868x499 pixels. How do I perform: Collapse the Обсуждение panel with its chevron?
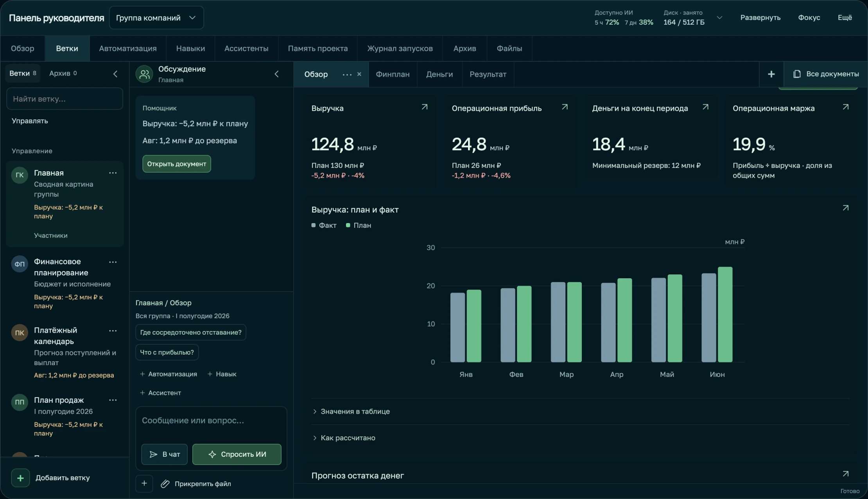pyautogui.click(x=276, y=74)
